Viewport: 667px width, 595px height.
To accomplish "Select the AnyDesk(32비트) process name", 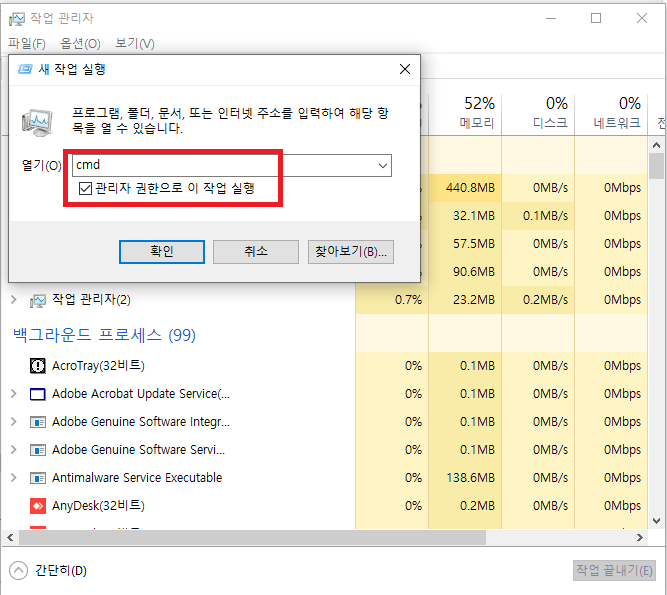I will [x=98, y=506].
